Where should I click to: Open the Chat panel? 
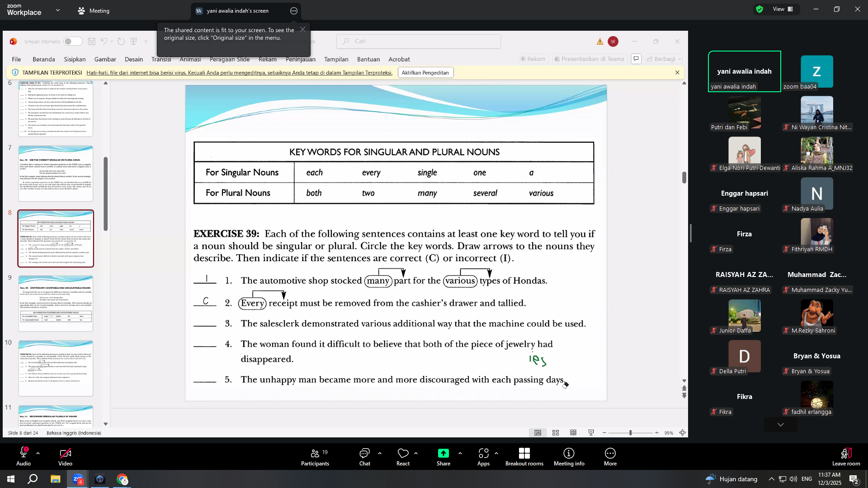[364, 456]
